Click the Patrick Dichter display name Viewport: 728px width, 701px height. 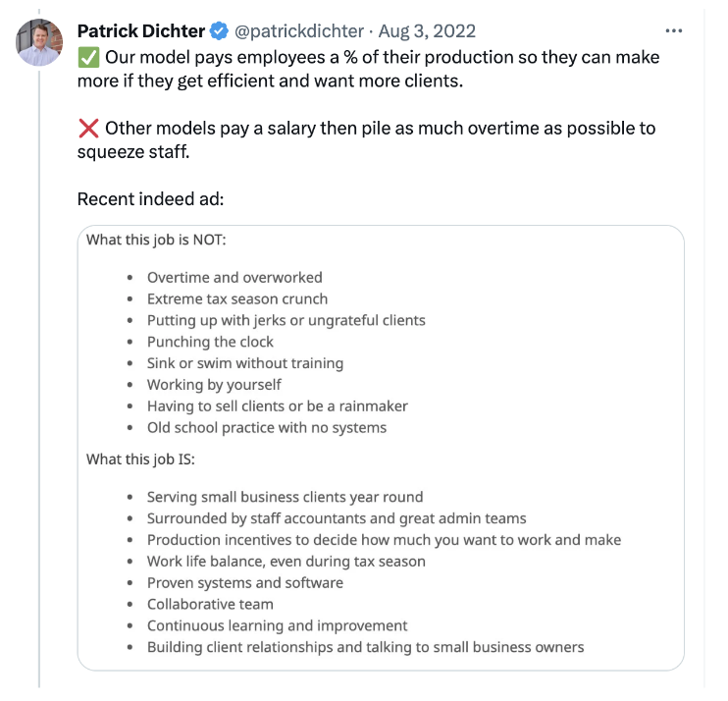pyautogui.click(x=141, y=31)
